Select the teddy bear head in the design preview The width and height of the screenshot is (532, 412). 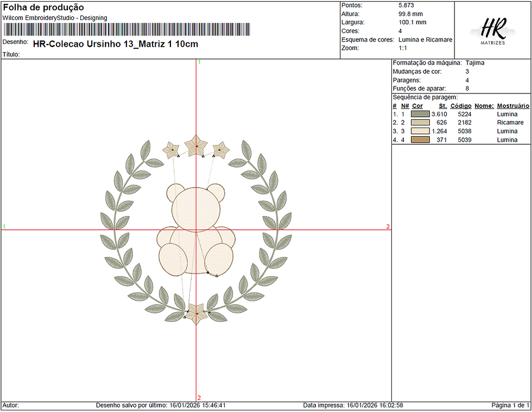[x=195, y=210]
